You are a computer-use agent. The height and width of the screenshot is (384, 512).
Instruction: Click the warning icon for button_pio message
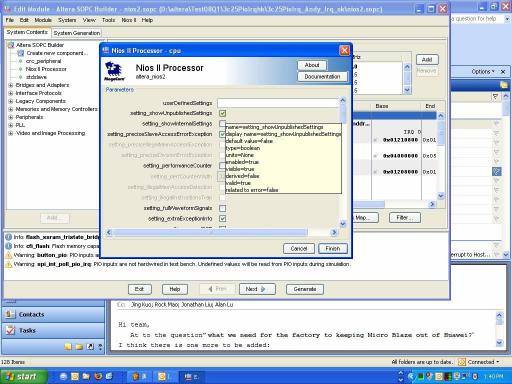[x=9, y=255]
